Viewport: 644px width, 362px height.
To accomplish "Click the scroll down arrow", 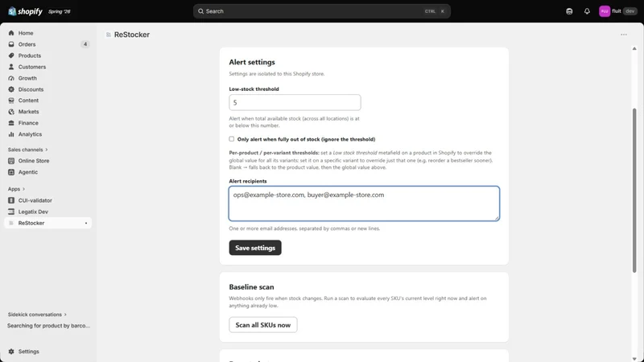I will [x=634, y=359].
